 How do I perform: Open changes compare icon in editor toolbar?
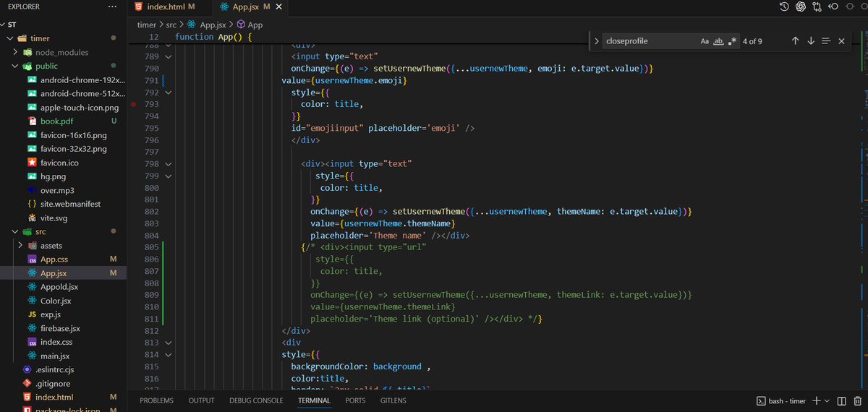[x=817, y=7]
